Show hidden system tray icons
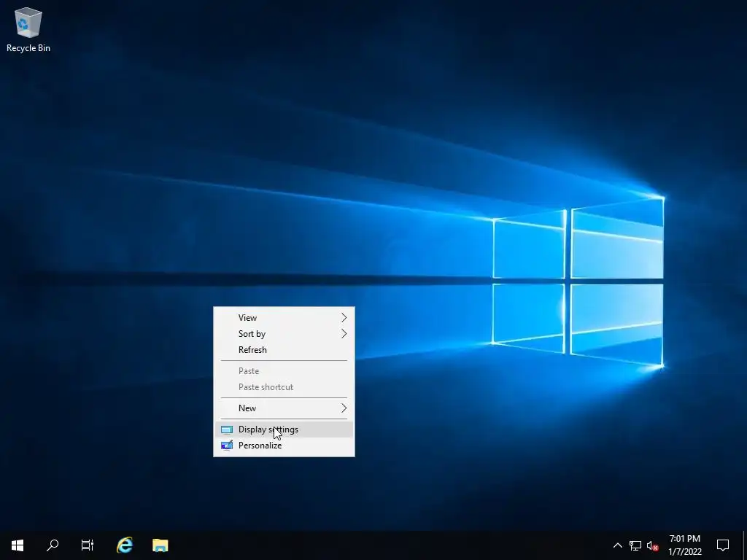 point(617,545)
